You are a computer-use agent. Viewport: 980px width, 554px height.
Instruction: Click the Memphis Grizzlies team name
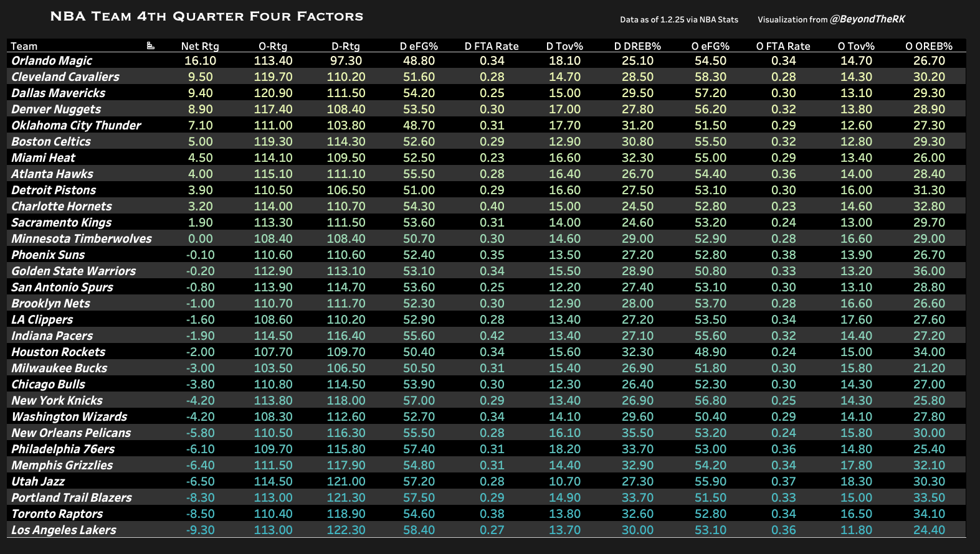pos(62,465)
